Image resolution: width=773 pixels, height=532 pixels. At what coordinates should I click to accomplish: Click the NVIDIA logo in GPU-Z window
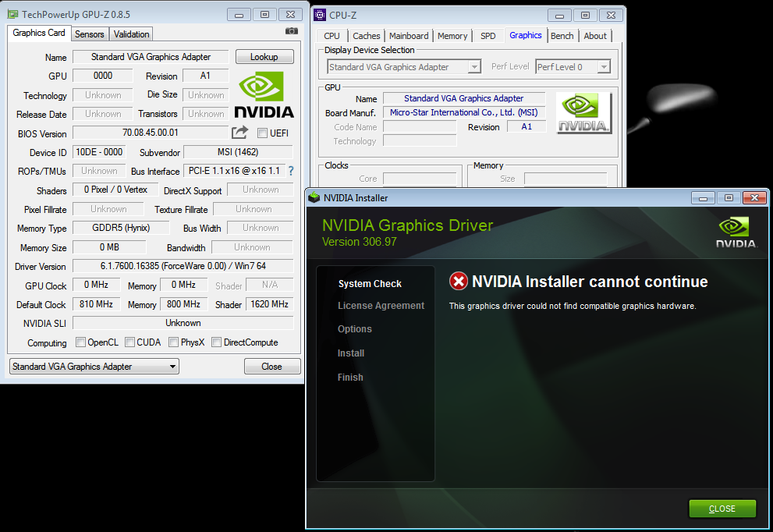click(x=264, y=94)
